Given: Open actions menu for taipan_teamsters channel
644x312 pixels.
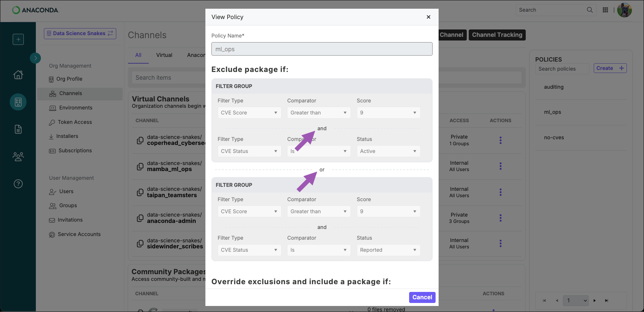Looking at the screenshot, I should pos(500,192).
